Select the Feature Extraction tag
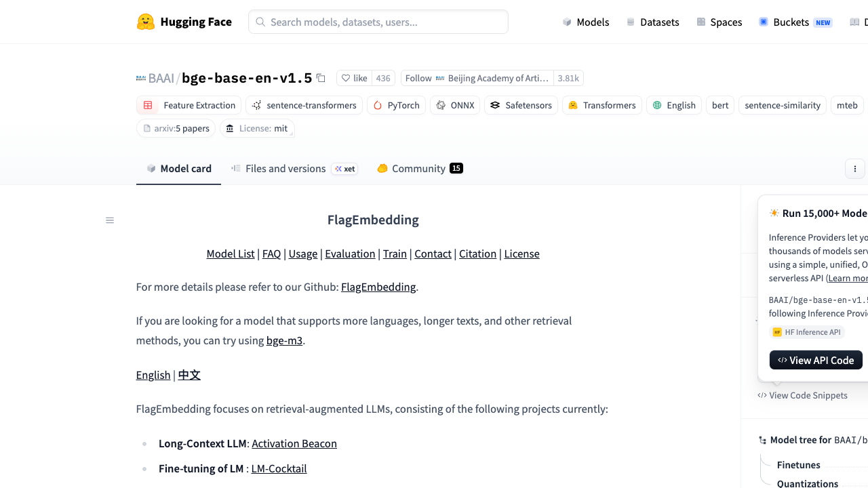Viewport: 868px width, 488px height. 189,105
